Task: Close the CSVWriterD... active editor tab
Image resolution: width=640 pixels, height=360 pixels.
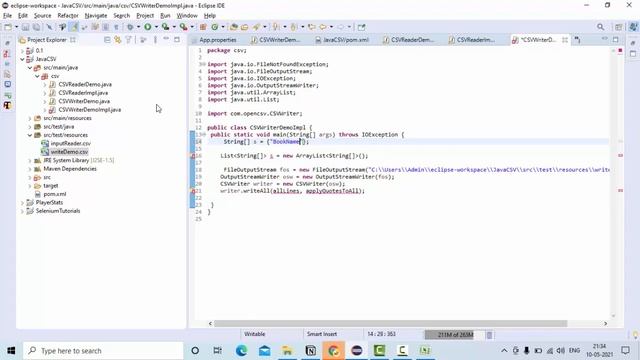Action: 565,40
